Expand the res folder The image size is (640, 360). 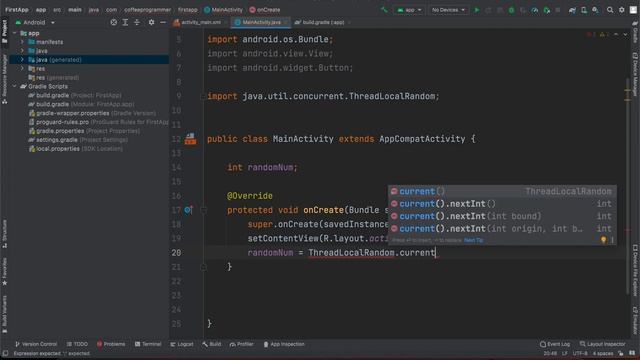click(x=22, y=69)
